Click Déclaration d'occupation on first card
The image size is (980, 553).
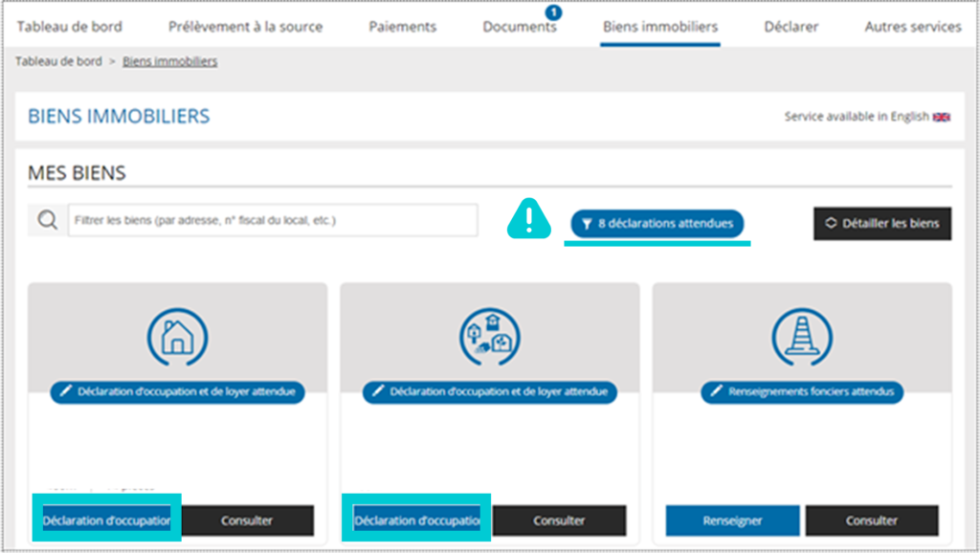(107, 520)
